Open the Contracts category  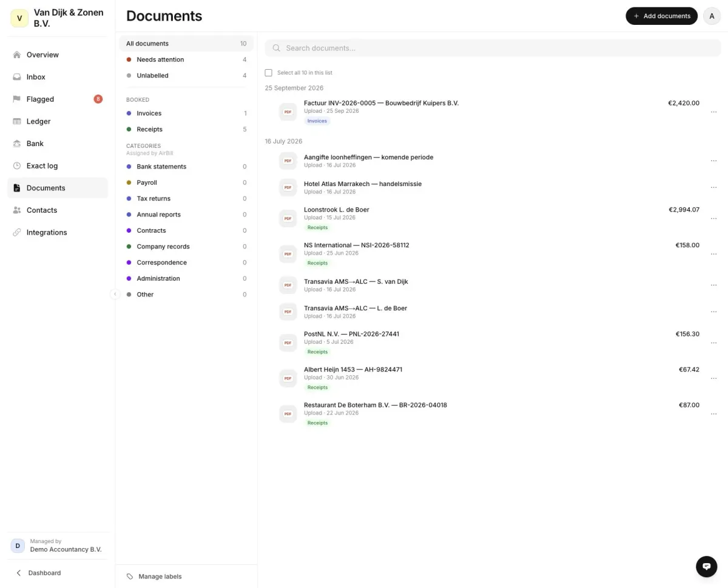pyautogui.click(x=186, y=230)
